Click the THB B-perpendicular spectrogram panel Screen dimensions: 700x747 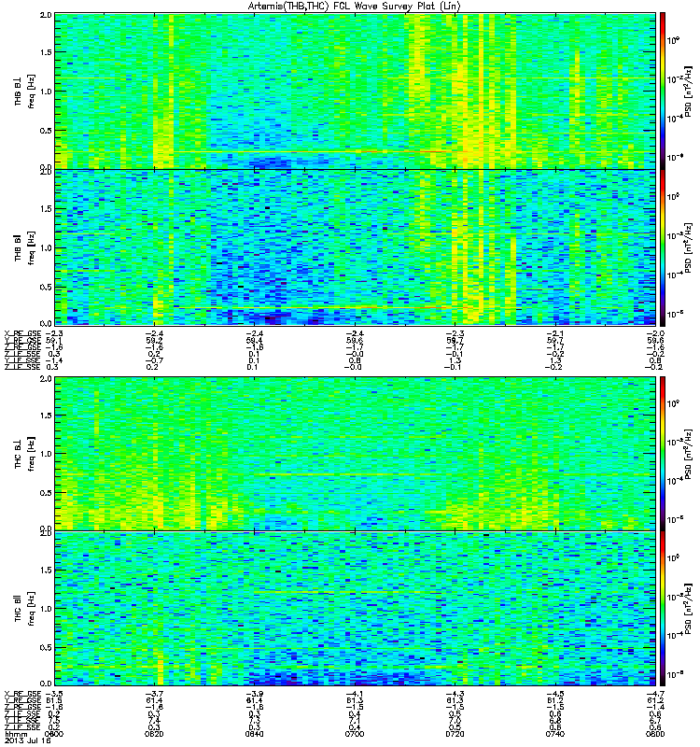[356, 91]
